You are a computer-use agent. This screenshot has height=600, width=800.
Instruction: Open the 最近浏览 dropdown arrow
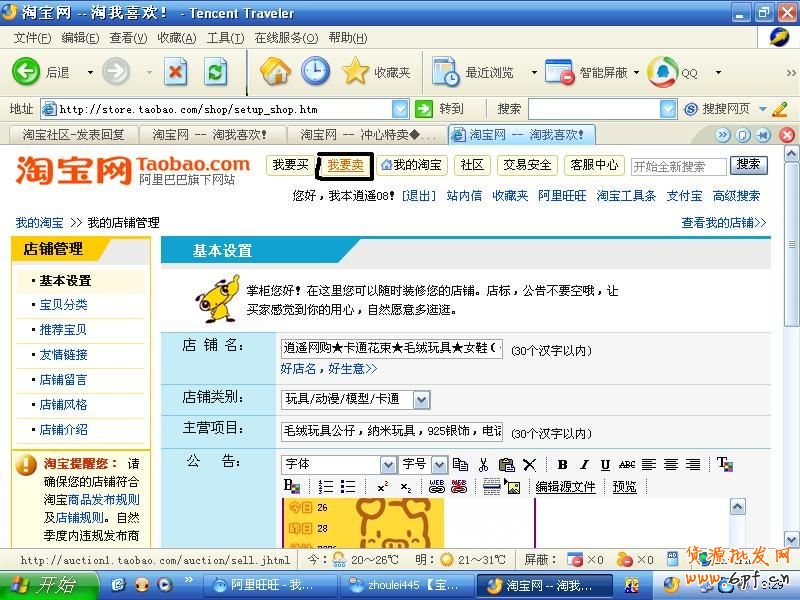[x=534, y=72]
